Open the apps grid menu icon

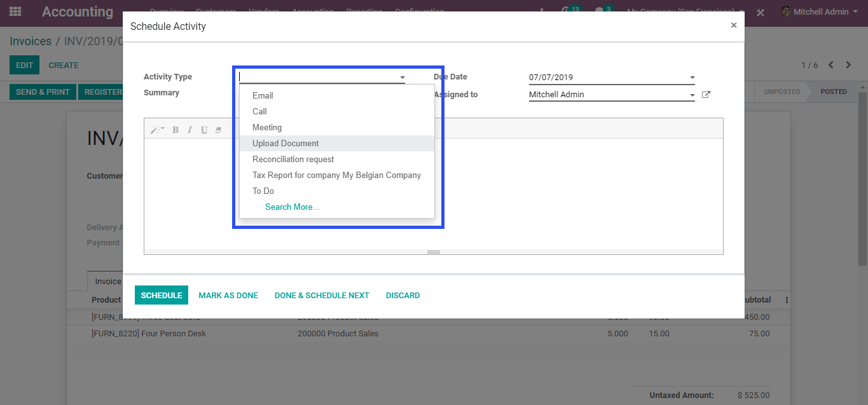tap(15, 11)
